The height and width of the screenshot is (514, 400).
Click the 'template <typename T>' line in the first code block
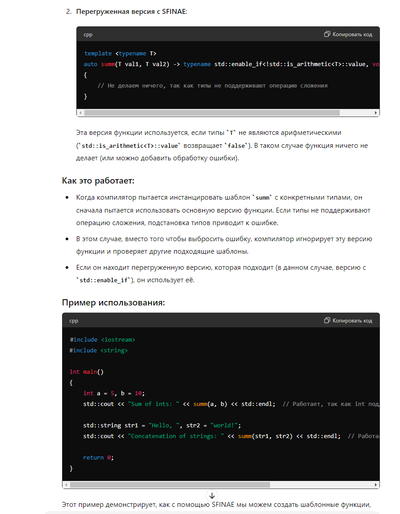(120, 53)
